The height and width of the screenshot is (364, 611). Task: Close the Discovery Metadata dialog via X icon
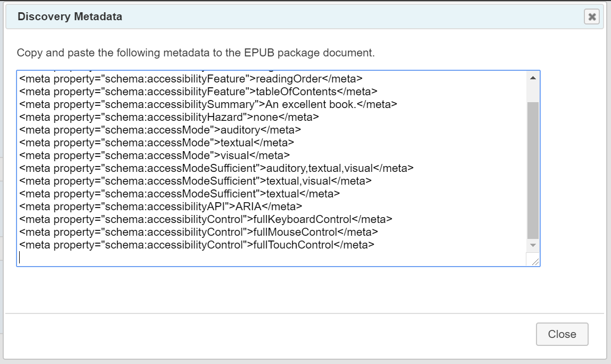tap(591, 16)
